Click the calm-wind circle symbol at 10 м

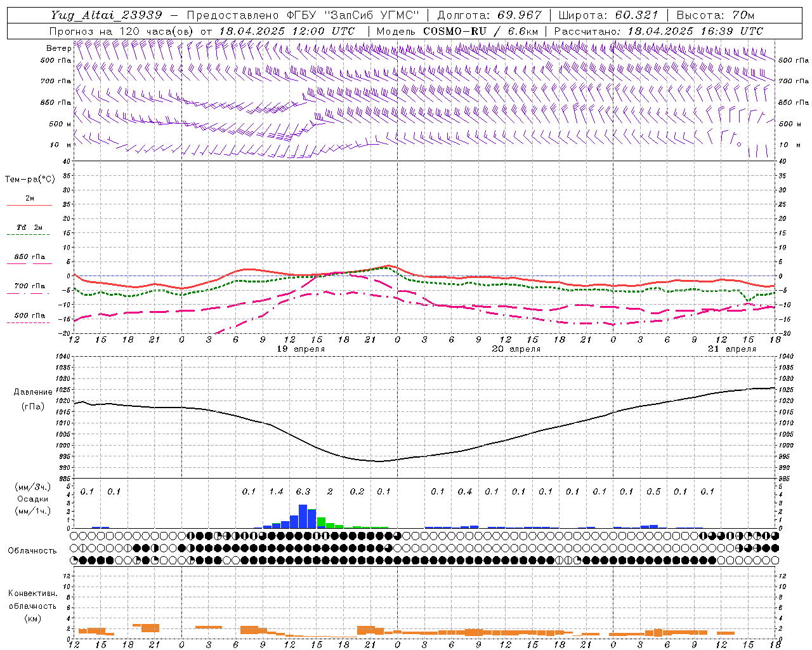click(739, 144)
